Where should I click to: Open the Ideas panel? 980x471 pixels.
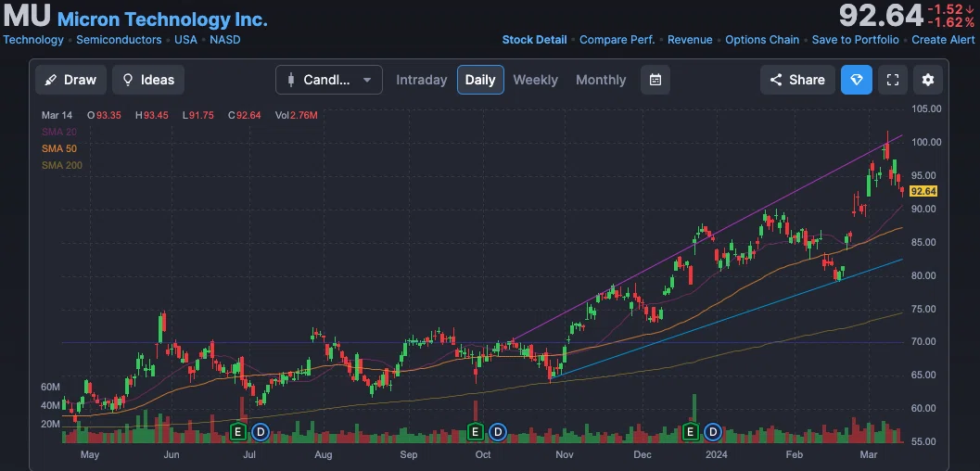coord(148,80)
